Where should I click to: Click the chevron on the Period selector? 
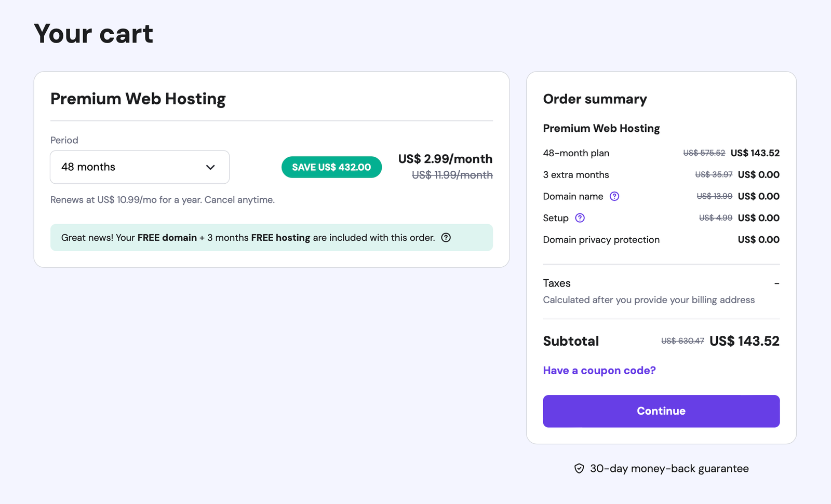[x=210, y=167]
